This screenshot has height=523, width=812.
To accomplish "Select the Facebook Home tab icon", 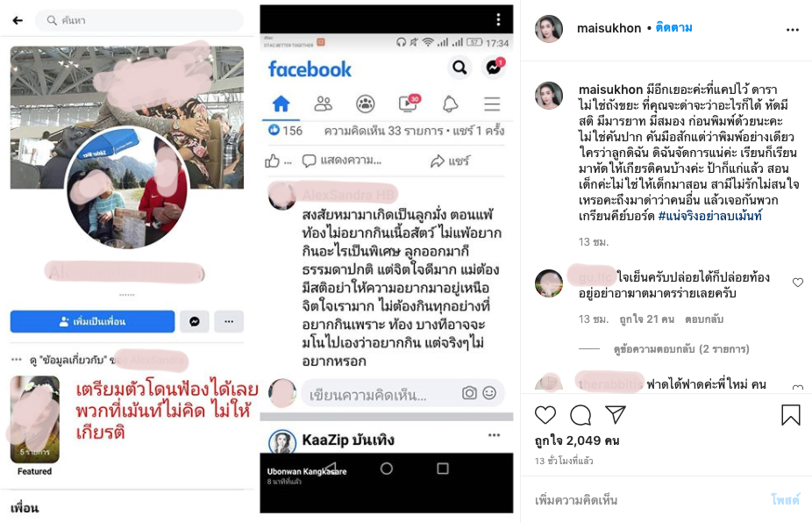I will point(281,104).
